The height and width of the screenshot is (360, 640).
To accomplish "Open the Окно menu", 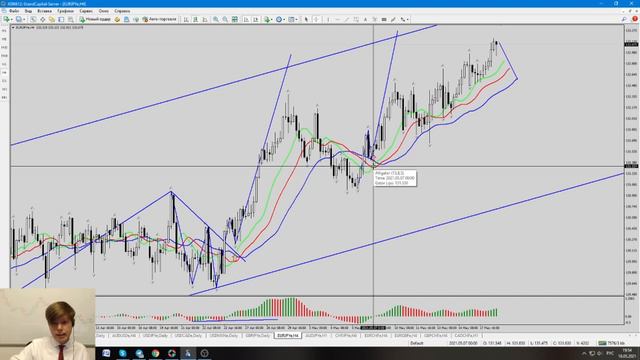I will 104,11.
